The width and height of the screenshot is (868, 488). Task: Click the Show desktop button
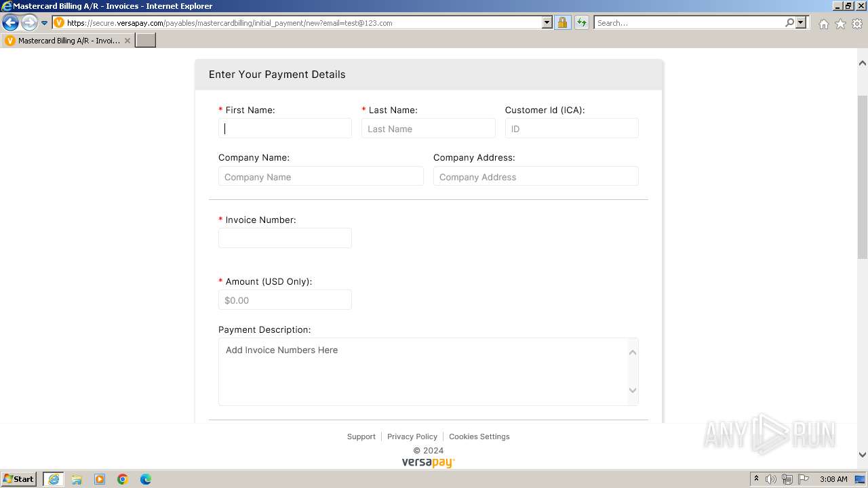coord(860,479)
